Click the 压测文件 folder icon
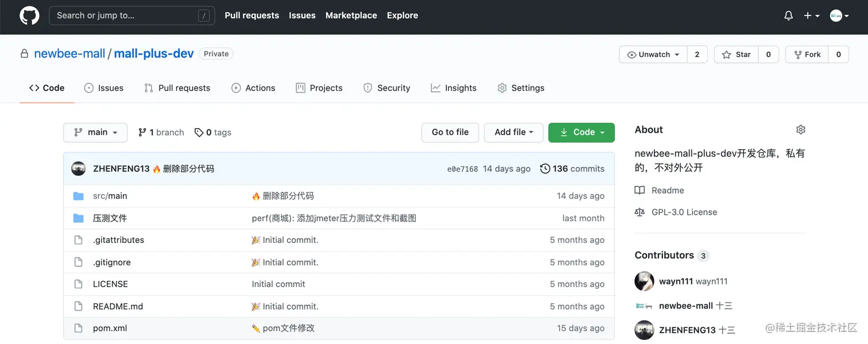The height and width of the screenshot is (344, 868). click(79, 218)
